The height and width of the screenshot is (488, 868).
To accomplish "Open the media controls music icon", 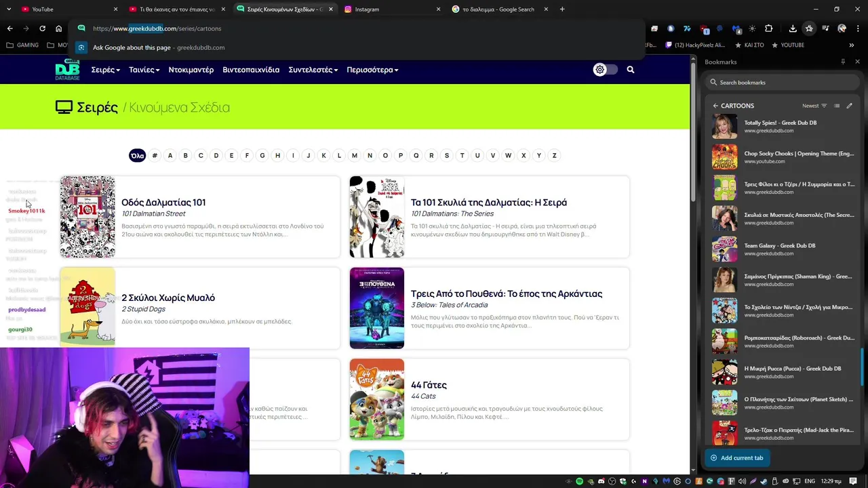I will (x=825, y=28).
